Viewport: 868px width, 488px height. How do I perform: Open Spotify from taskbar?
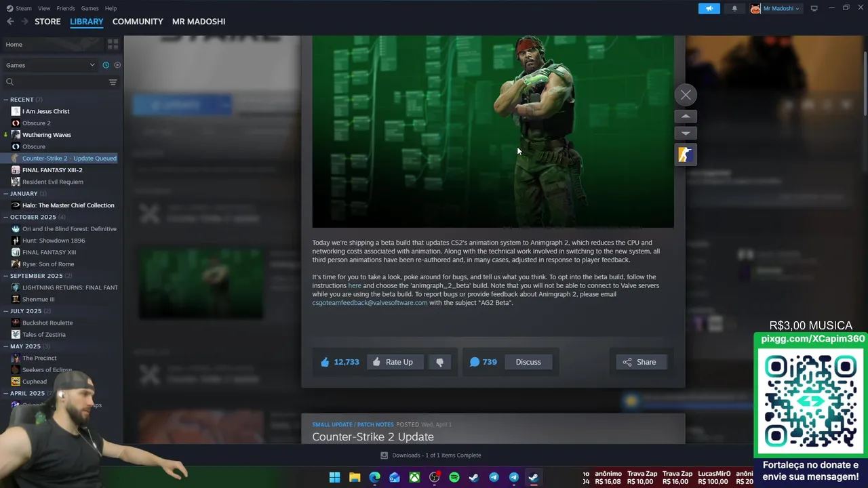click(x=454, y=477)
